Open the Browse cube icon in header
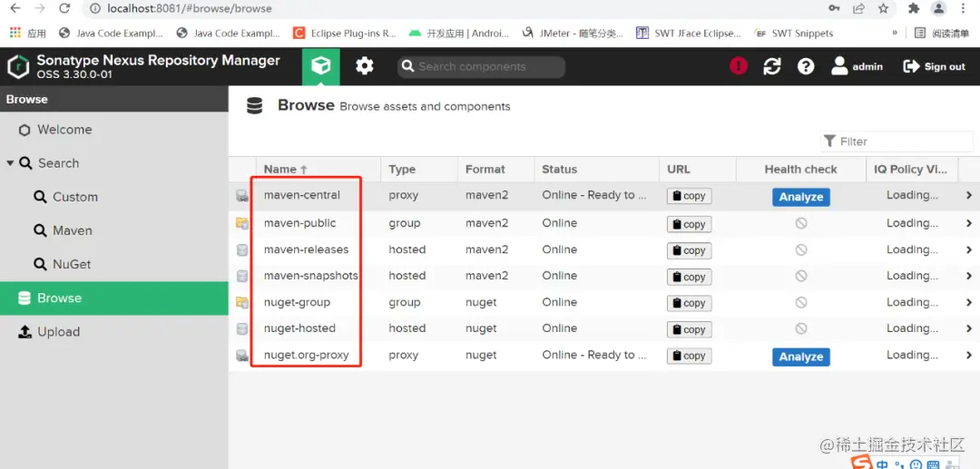The height and width of the screenshot is (469, 980). [x=320, y=66]
